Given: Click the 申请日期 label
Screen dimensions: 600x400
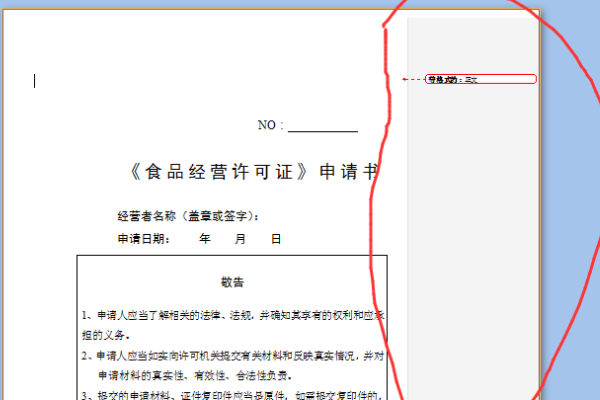Looking at the screenshot, I should 143,239.
